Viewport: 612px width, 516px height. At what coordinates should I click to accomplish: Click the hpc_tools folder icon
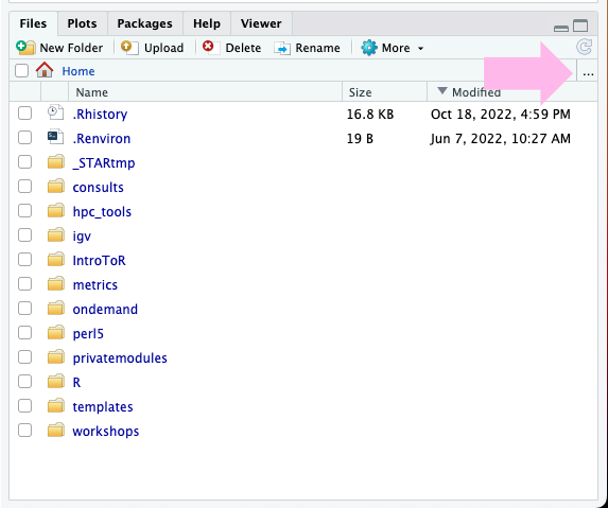56,211
